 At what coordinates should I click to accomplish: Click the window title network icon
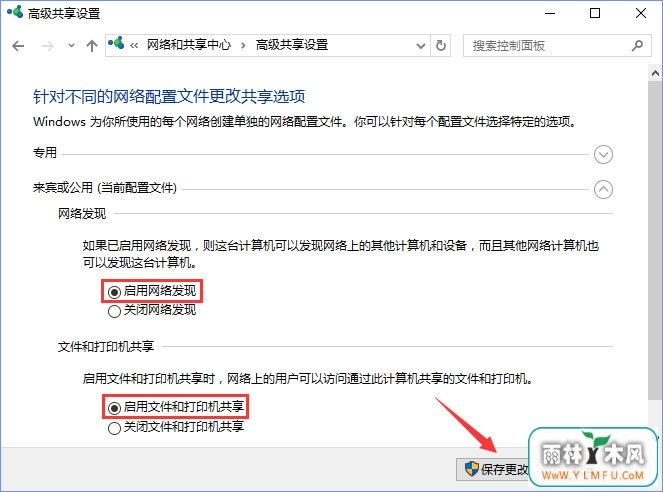(15, 11)
